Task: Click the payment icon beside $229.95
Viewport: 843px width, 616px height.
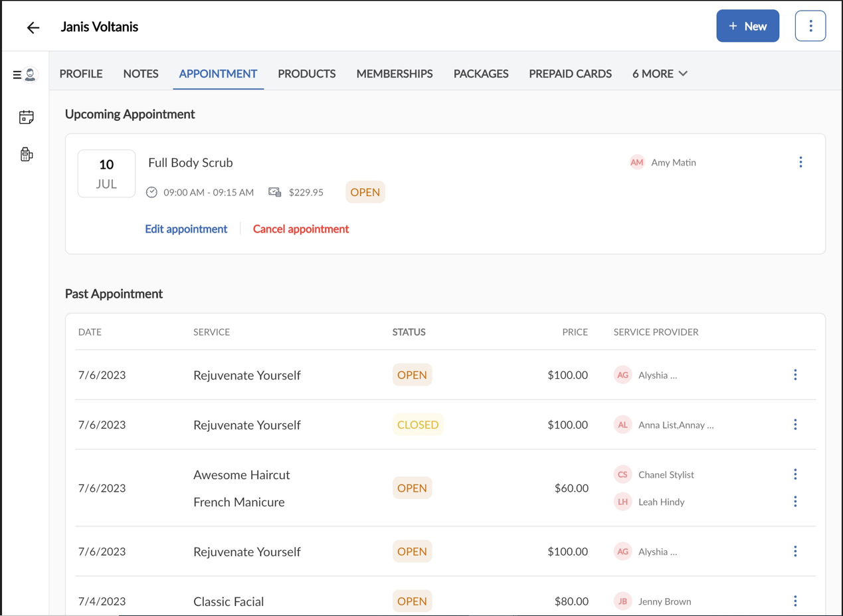Action: pos(274,192)
